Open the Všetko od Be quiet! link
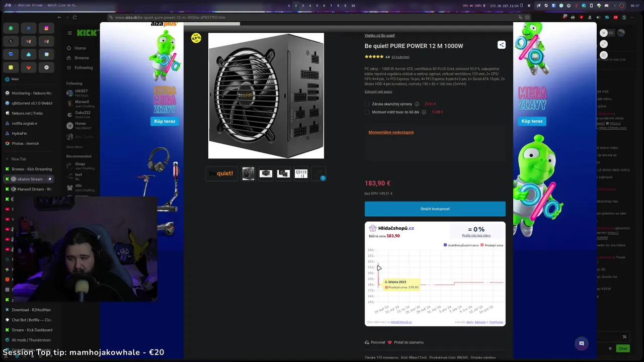This screenshot has width=644, height=362. [379, 35]
